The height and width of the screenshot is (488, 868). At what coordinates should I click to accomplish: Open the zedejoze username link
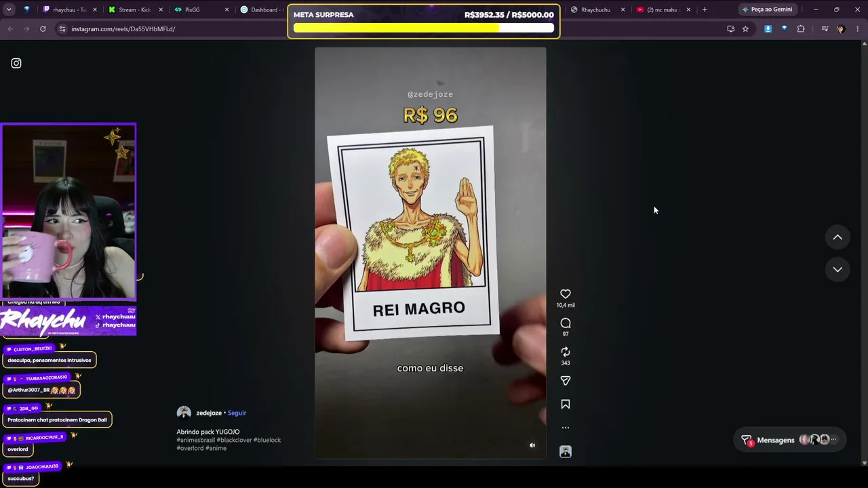209,413
